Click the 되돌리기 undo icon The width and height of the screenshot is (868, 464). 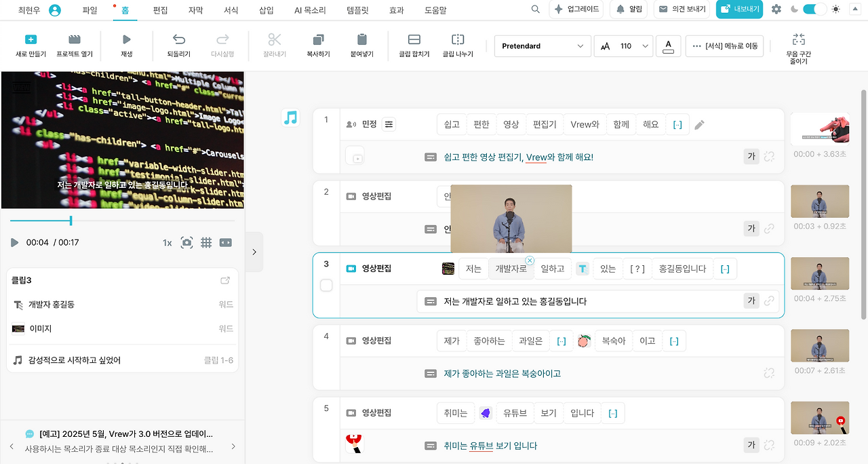pos(179,39)
